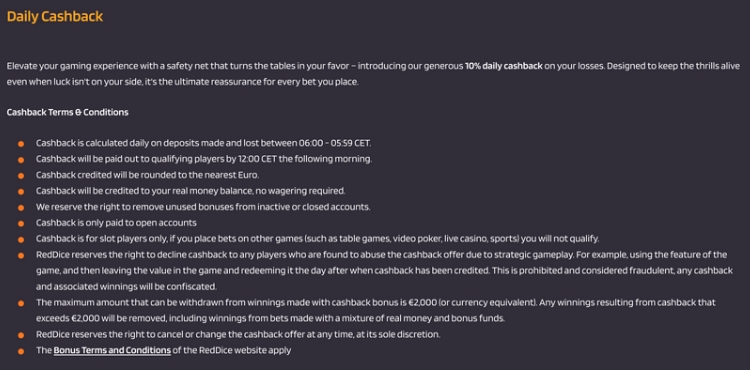This screenshot has height=370, width=750.
Task: Click the bullet beside 'only paid to open accounts'
Action: coord(21,223)
